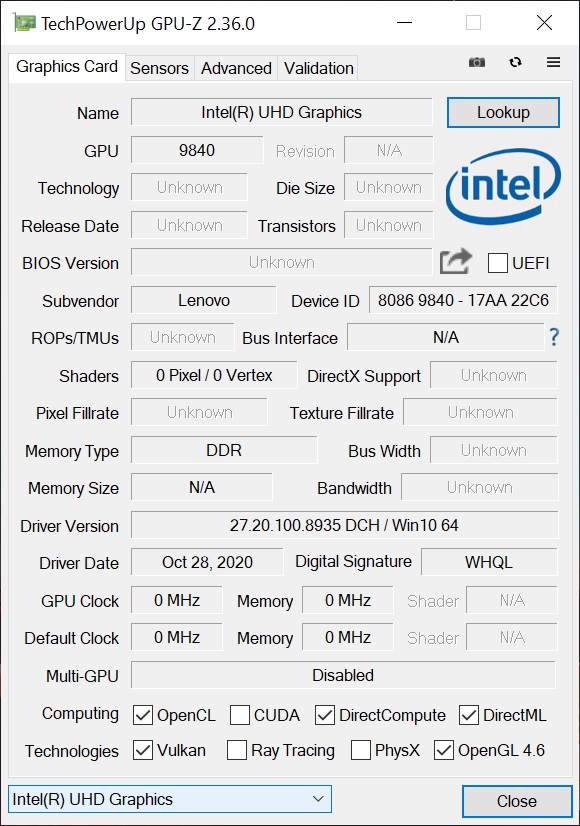Switch to the Sensors tab
Image resolution: width=580 pixels, height=826 pixels.
tap(159, 68)
